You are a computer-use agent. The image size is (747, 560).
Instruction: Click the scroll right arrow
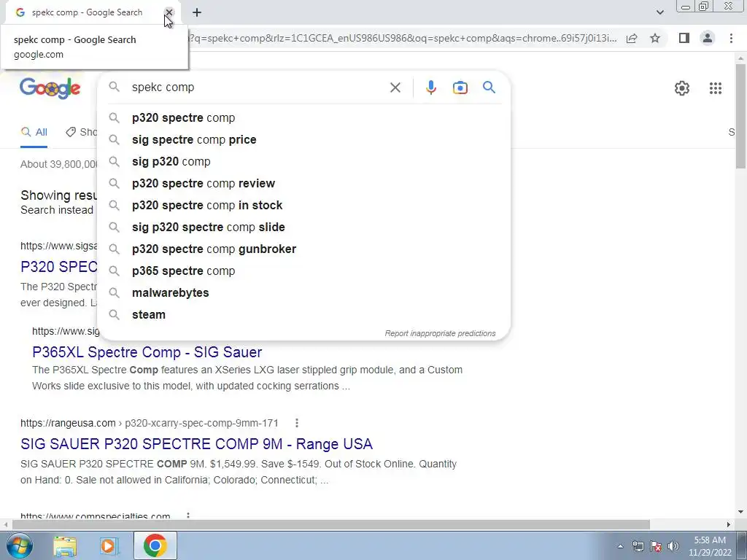[729, 524]
